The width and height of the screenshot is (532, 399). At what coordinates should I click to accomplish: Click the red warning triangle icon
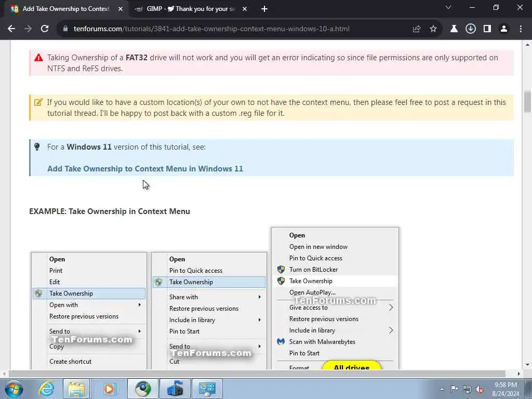[38, 57]
